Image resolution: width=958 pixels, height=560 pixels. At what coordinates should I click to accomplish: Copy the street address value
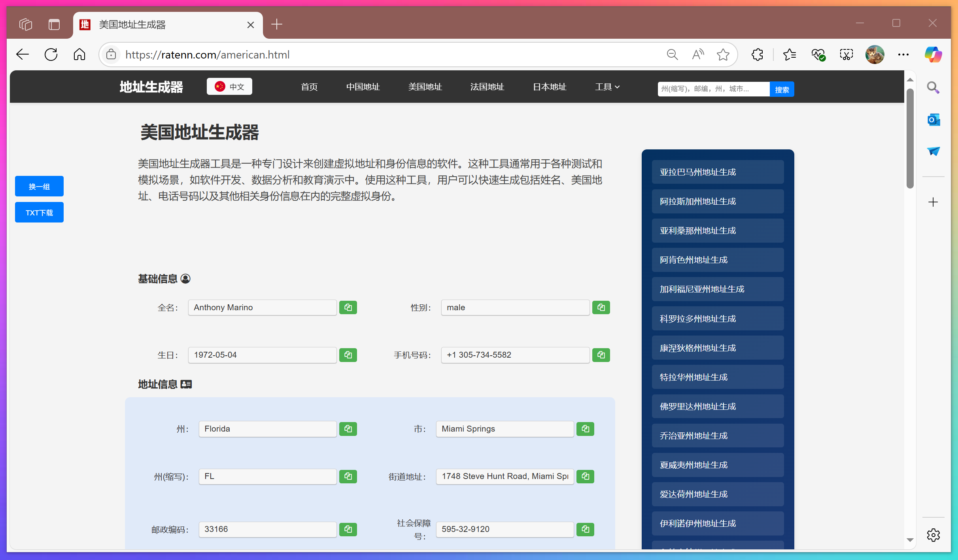[x=585, y=477]
